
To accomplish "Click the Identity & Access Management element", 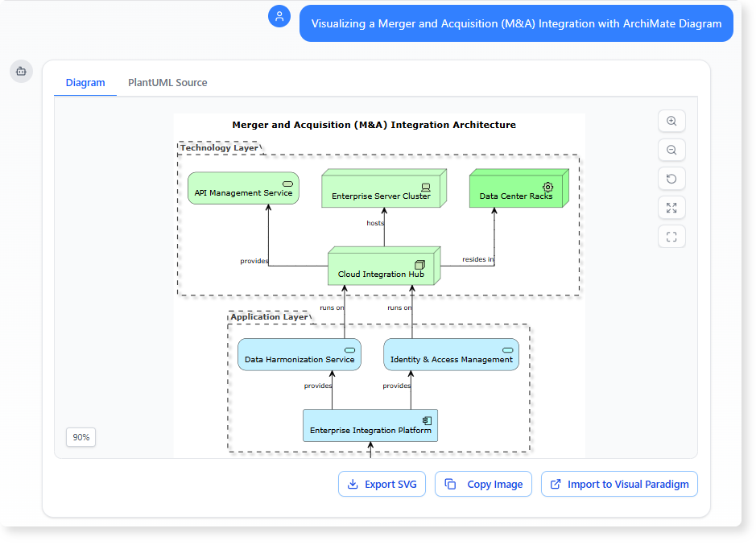I will (x=451, y=354).
